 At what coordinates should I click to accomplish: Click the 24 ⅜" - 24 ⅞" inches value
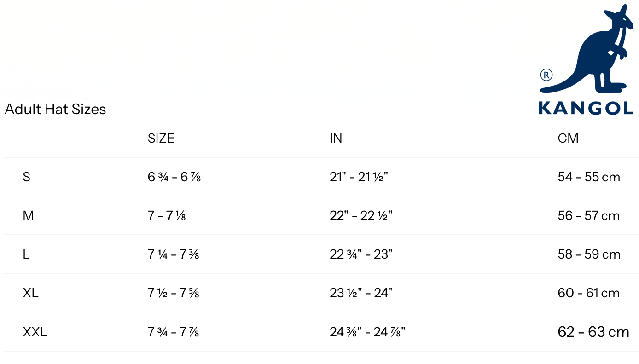point(367,332)
